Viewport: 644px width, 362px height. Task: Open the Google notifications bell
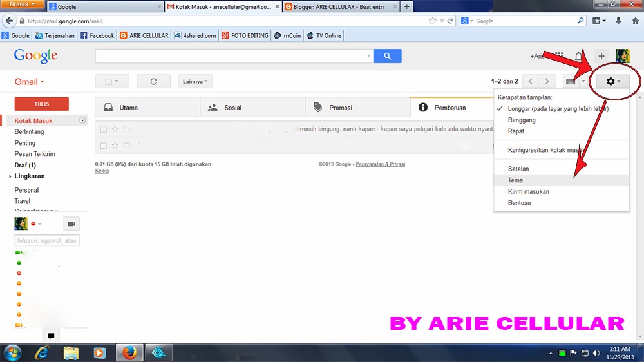578,56
